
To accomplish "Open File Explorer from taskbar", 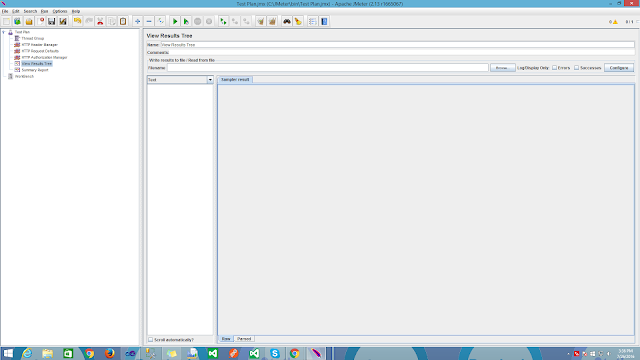I will click(48, 353).
